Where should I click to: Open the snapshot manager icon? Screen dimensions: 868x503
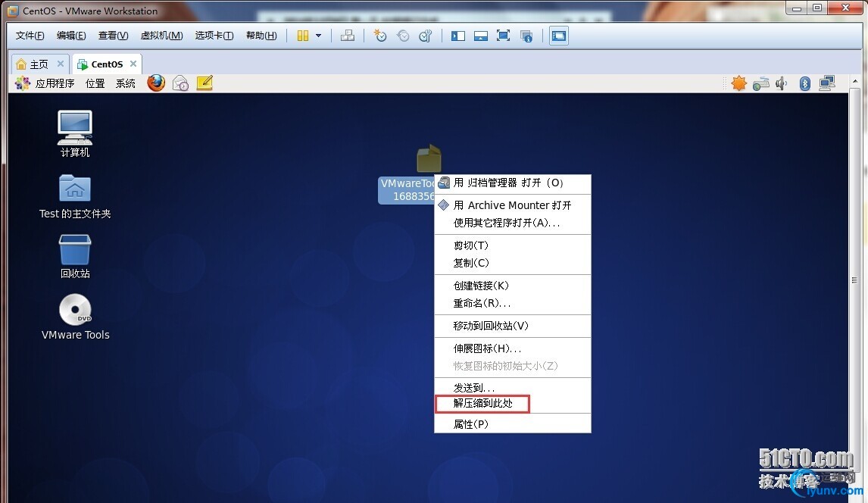point(425,36)
